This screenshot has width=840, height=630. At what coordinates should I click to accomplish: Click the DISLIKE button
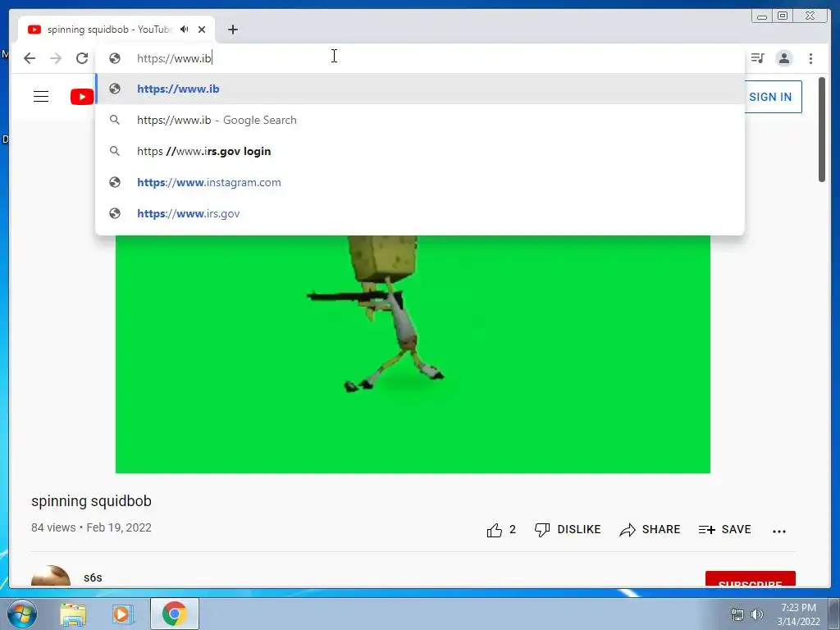568,530
